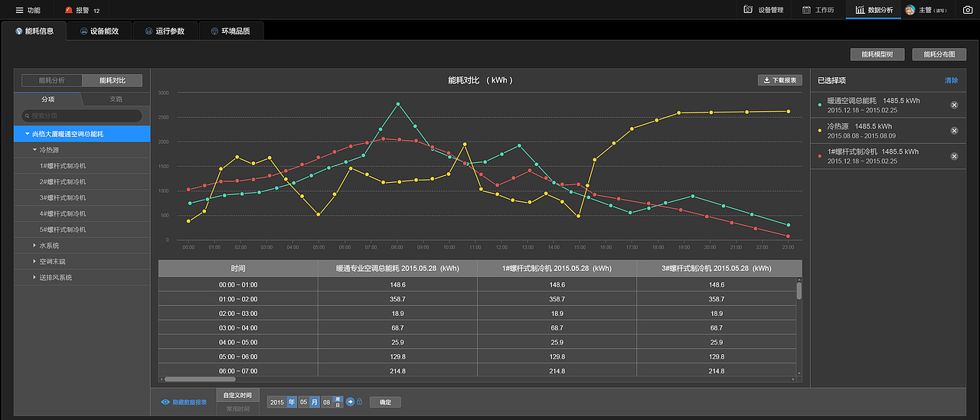Image resolution: width=980 pixels, height=420 pixels.
Task: Toggle 隐藏数据报表 eye icon
Action: [165, 402]
